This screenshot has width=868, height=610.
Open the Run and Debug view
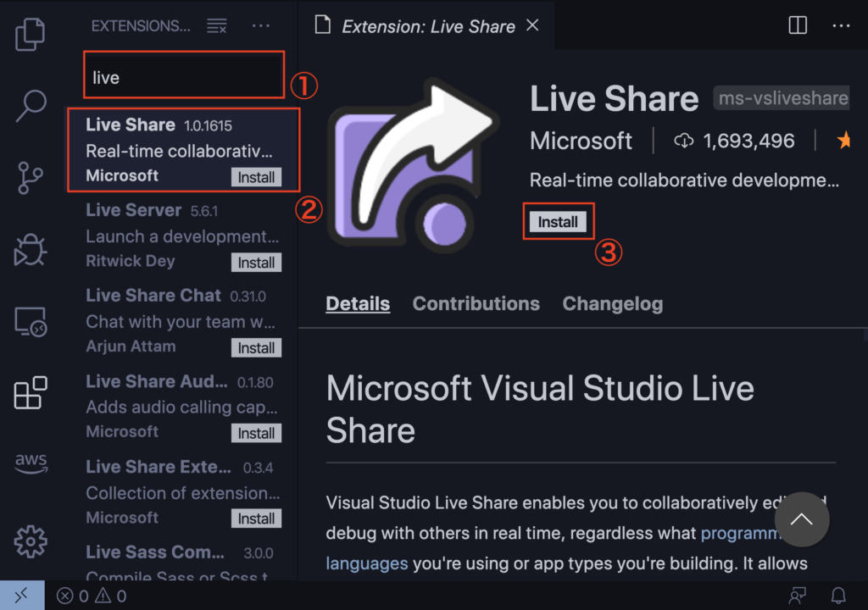(x=31, y=252)
